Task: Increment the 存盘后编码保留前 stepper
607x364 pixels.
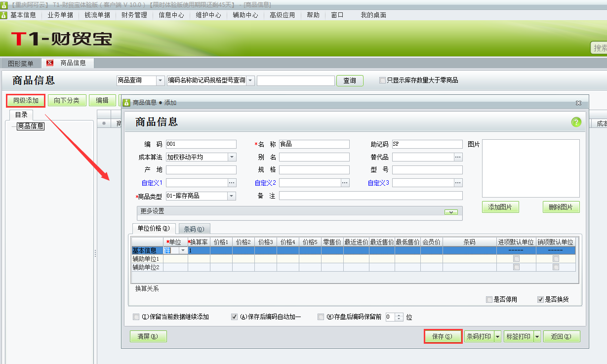Action: [399, 315]
